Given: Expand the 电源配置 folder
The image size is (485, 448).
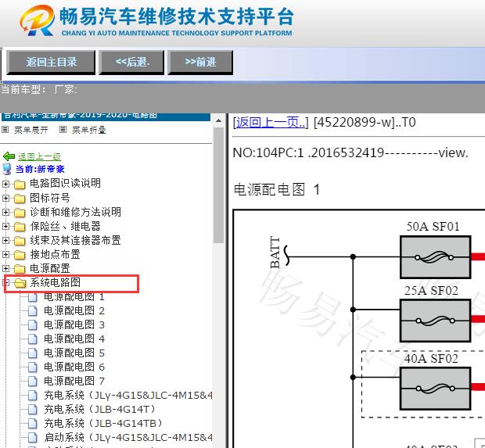Looking at the screenshot, I should click(5, 268).
